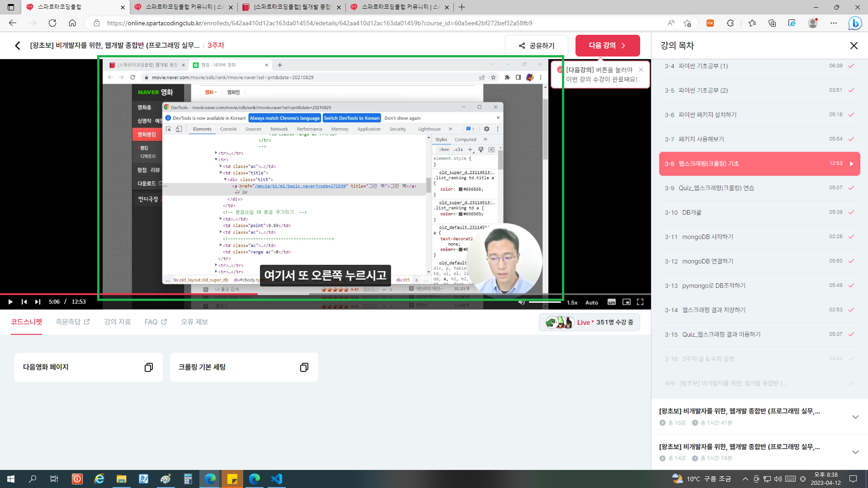
Task: Open Calculator from taskbar
Action: coord(188,479)
